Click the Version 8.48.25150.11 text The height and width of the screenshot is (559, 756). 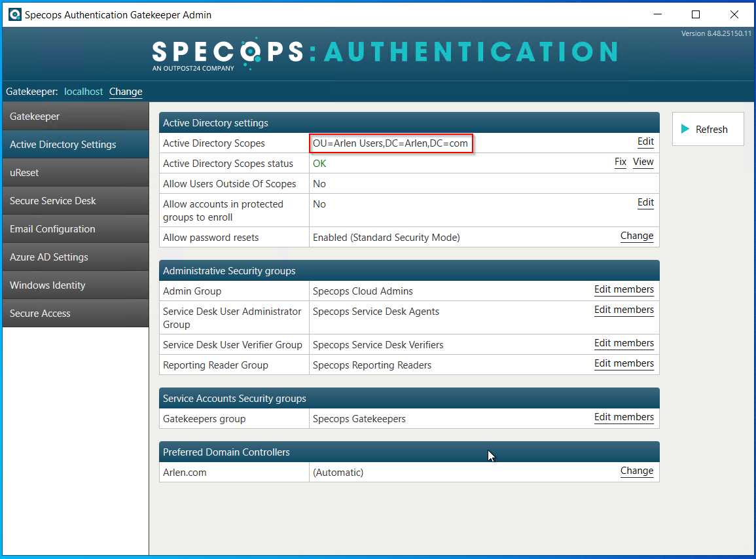[716, 33]
